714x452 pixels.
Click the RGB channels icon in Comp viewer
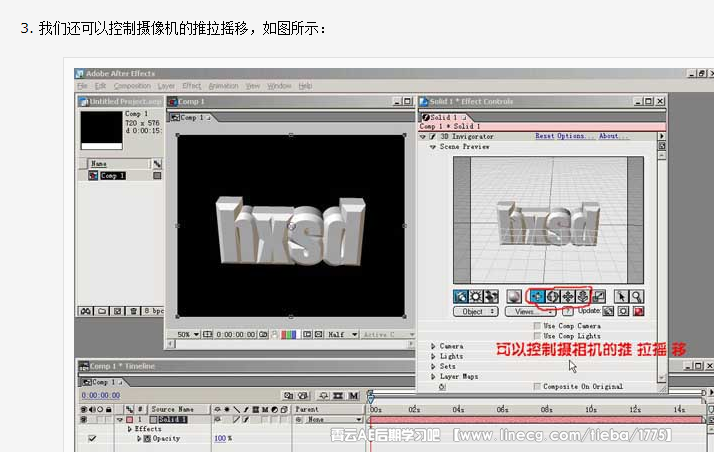point(289,335)
